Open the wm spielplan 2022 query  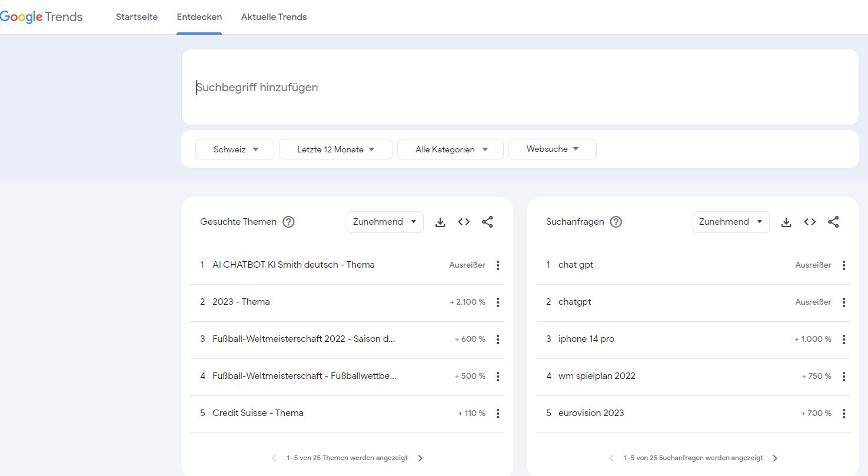click(597, 376)
